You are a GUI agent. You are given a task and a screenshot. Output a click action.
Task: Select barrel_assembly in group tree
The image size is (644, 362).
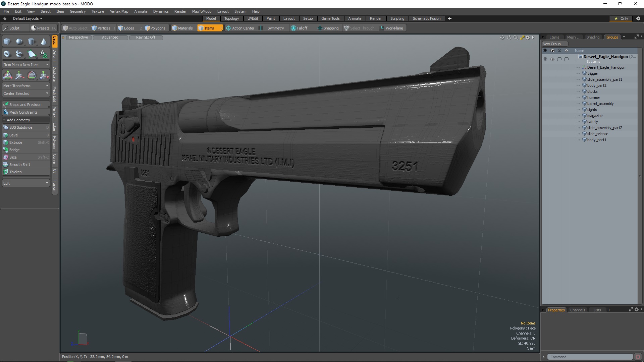600,104
